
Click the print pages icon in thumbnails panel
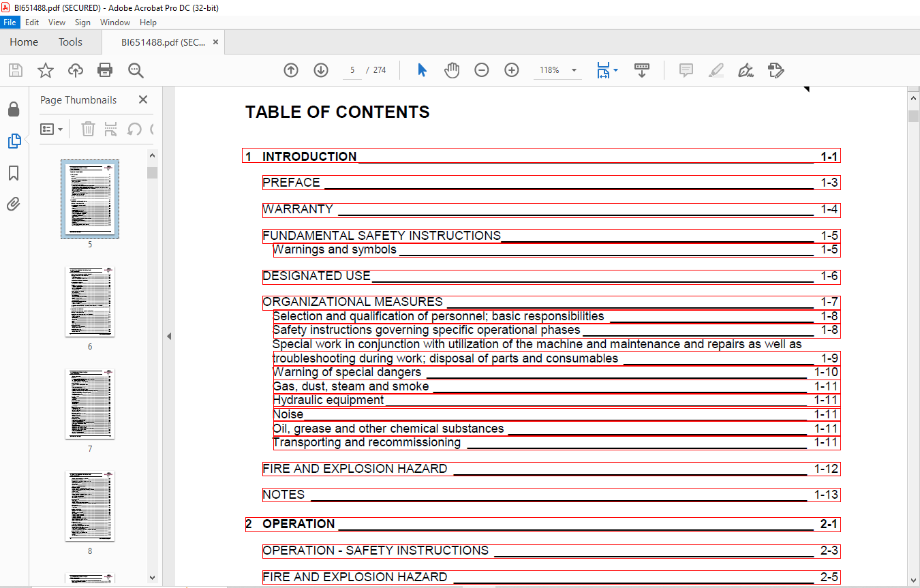click(x=111, y=129)
